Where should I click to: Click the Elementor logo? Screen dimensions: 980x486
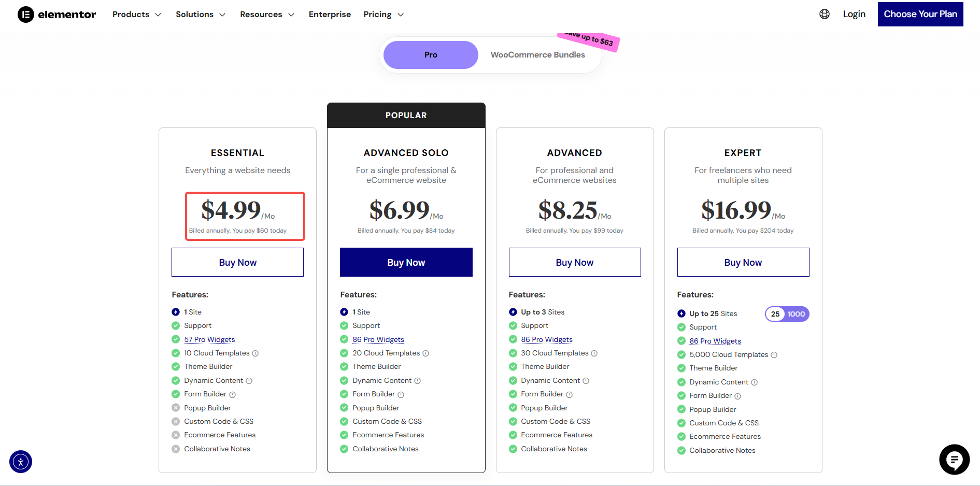click(56, 14)
